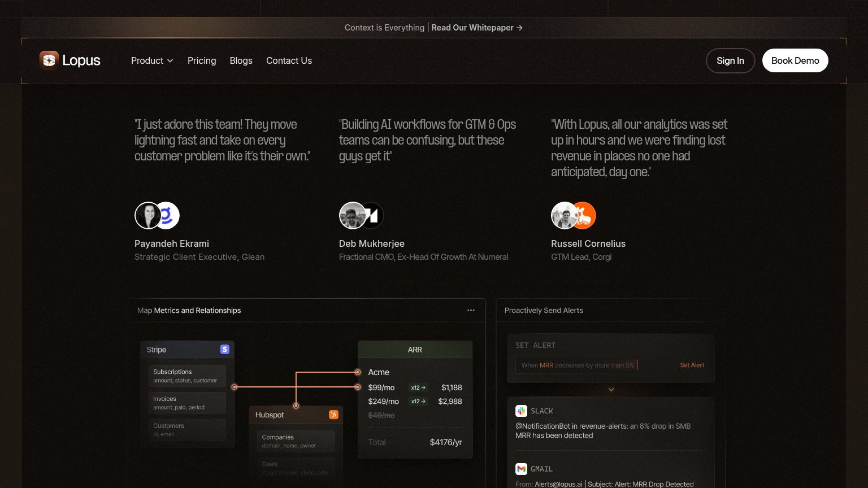
Task: Click Russell Cornelius's profile photo
Action: click(564, 215)
